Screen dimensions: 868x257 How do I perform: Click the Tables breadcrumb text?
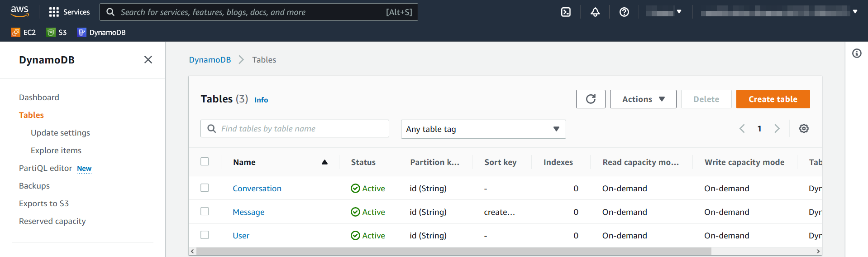(x=264, y=60)
